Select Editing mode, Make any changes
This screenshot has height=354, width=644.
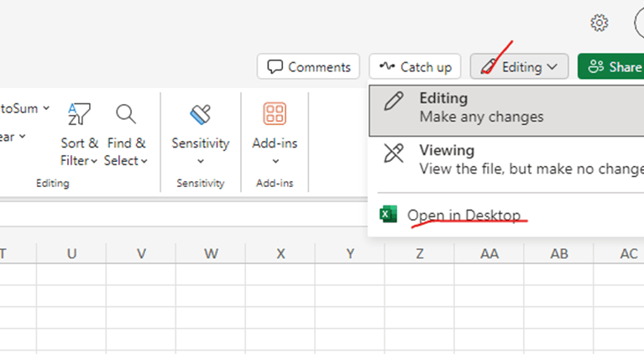click(506, 111)
